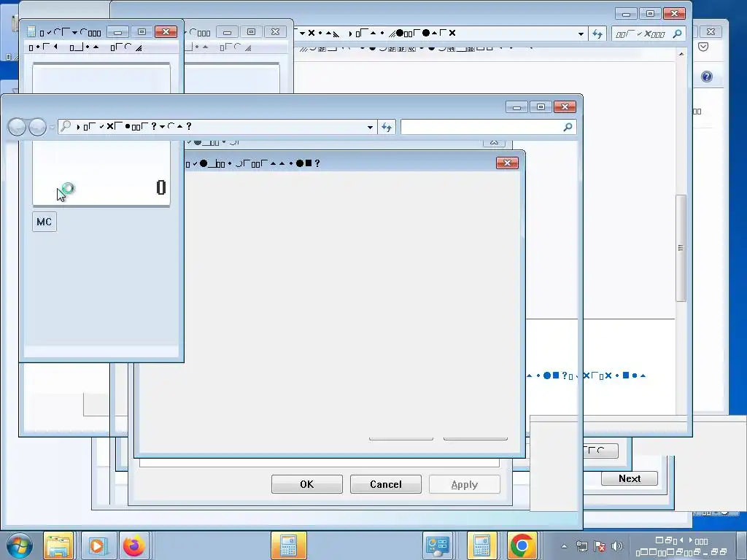Open the network tray icon
The height and width of the screenshot is (560, 747).
(581, 546)
